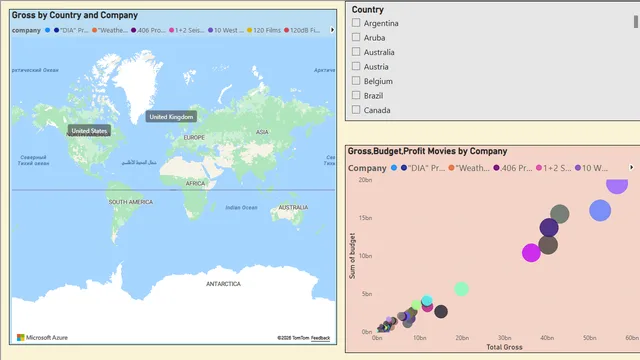This screenshot has height=360, width=640.
Task: Click the EUROPE label on map
Action: (x=194, y=138)
